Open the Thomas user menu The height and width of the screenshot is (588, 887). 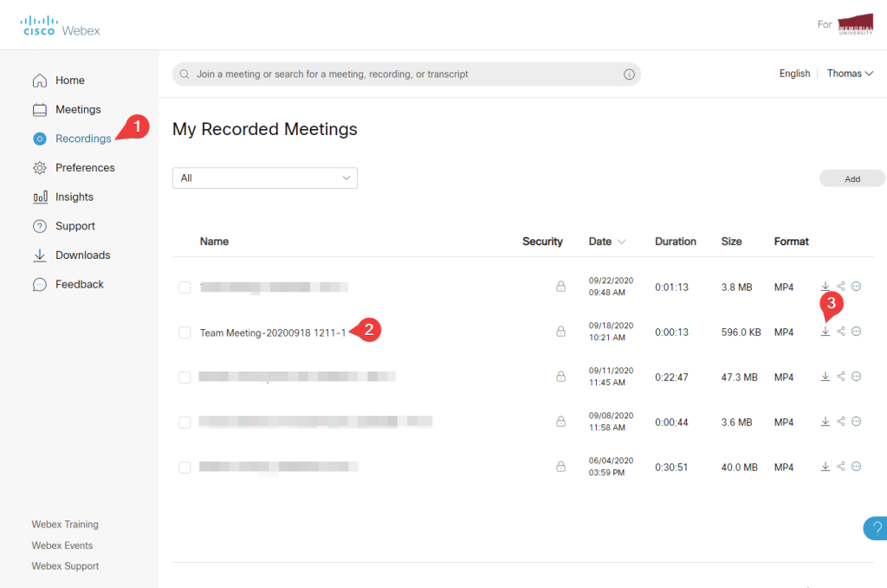[850, 74]
